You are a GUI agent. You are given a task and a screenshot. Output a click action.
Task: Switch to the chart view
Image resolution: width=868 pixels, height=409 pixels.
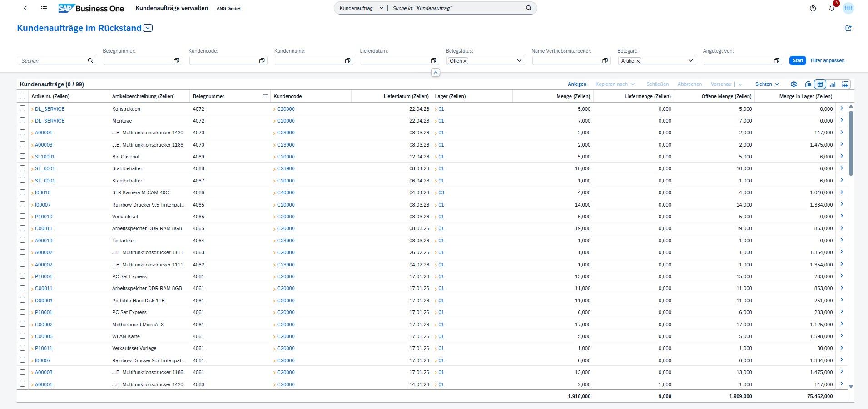pos(833,84)
